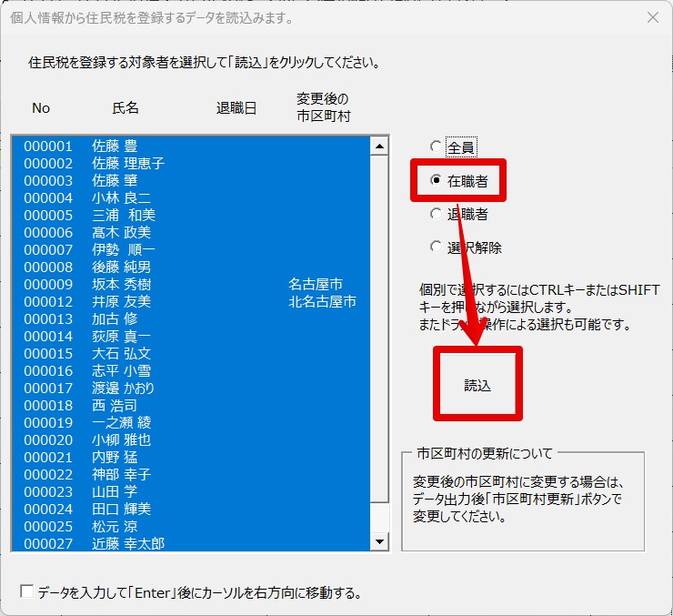This screenshot has height=616, width=673.
Task: Click the 退職日 column header
Action: 236,107
